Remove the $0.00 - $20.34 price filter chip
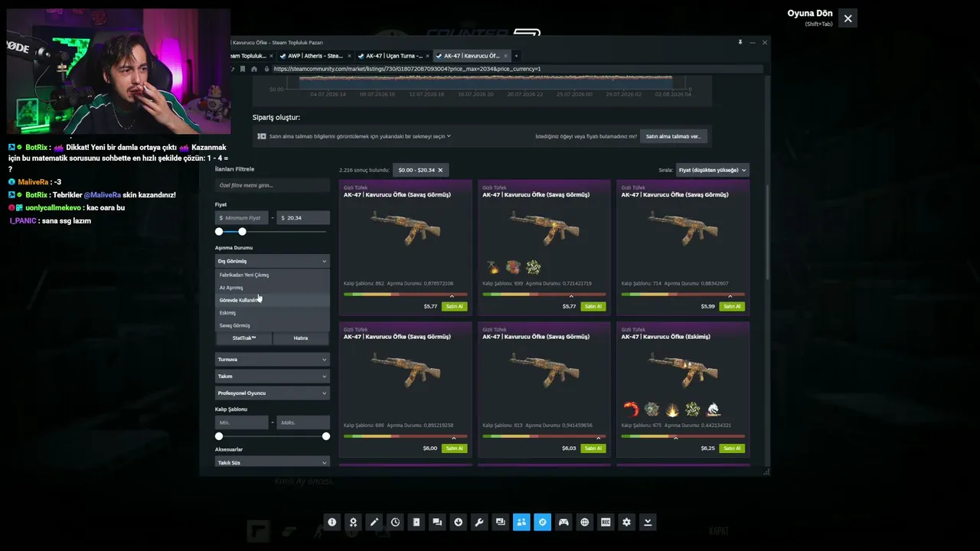 pos(440,170)
